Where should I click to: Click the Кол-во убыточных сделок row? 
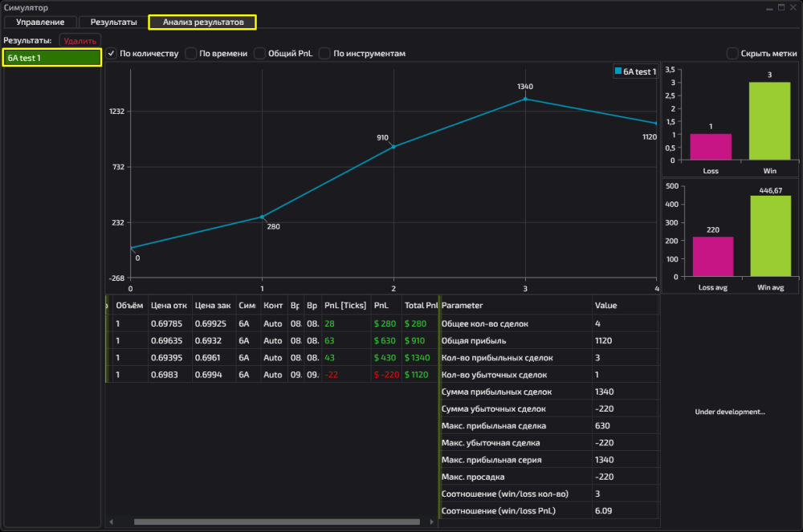tap(549, 375)
